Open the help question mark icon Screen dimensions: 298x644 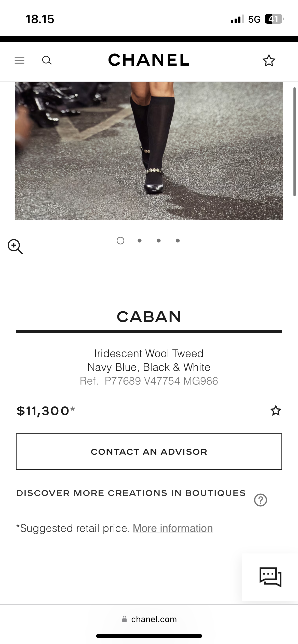(260, 500)
